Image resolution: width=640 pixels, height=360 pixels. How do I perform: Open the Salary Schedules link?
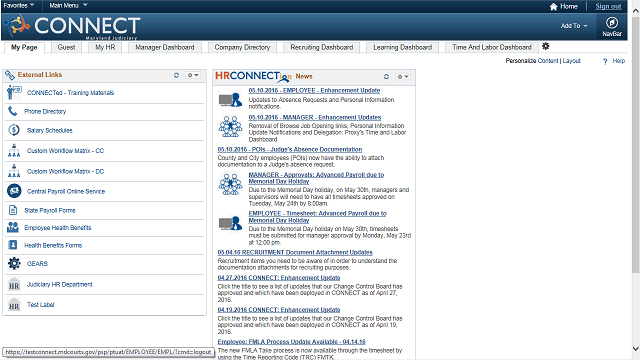point(49,131)
